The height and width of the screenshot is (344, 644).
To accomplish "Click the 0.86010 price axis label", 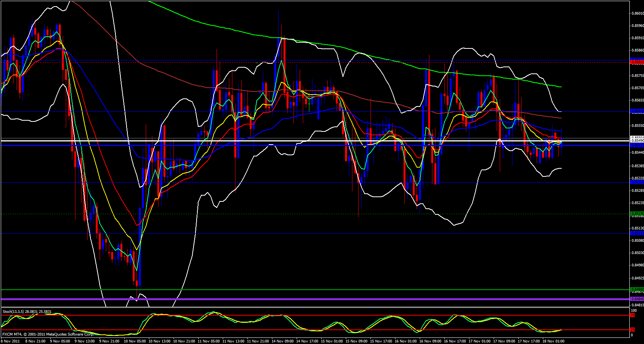I will pyautogui.click(x=637, y=13).
